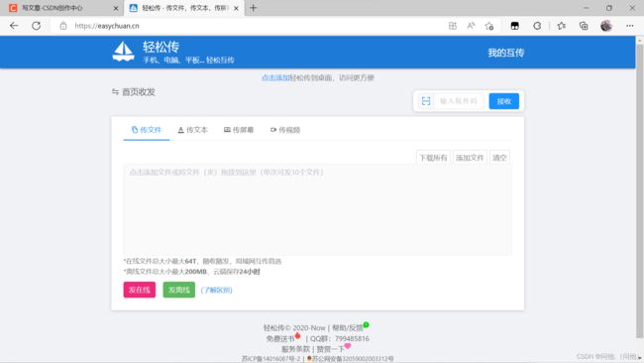Add page to favorites with star-plus icon

(x=488, y=26)
